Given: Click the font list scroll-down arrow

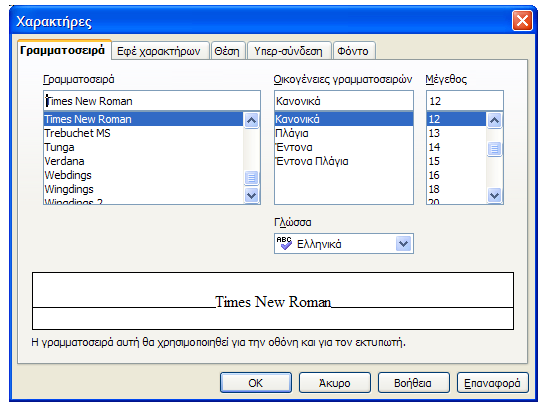Looking at the screenshot, I should click(251, 195).
